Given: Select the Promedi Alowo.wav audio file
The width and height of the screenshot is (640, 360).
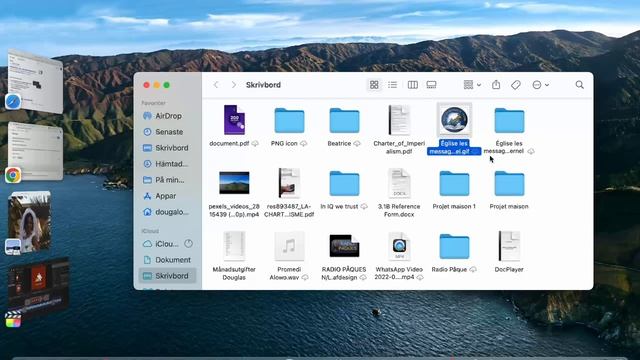Looking at the screenshot, I should coord(289,246).
